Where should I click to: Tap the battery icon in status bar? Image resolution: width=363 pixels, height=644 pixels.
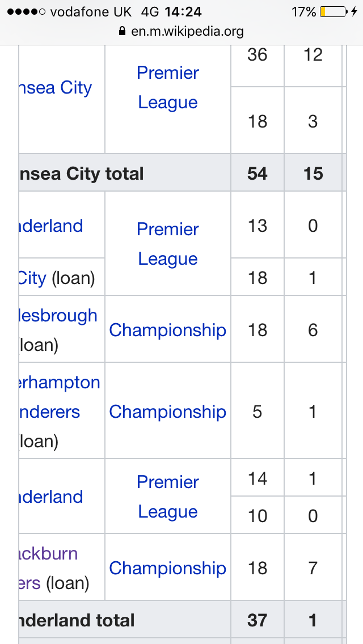pos(334,12)
